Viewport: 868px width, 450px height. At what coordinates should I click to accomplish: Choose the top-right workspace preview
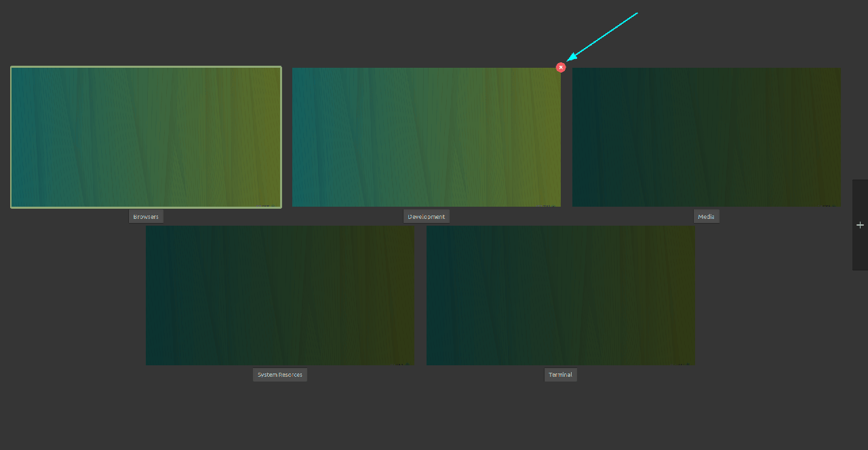pyautogui.click(x=706, y=137)
